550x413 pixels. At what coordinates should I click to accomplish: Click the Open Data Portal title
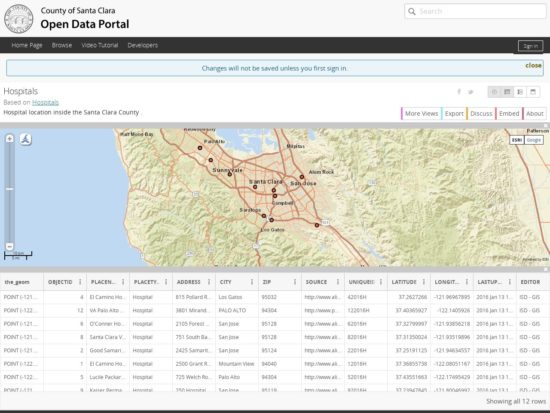pyautogui.click(x=85, y=24)
